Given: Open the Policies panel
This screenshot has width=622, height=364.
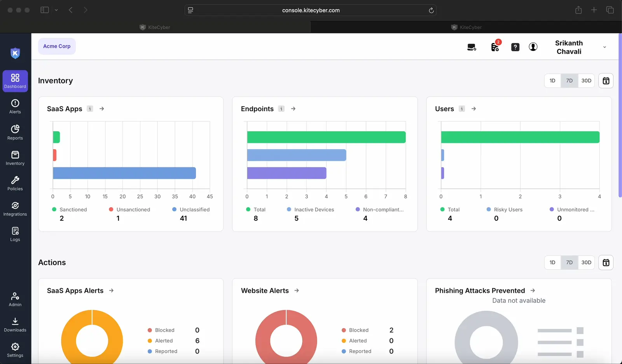Looking at the screenshot, I should [x=15, y=183].
